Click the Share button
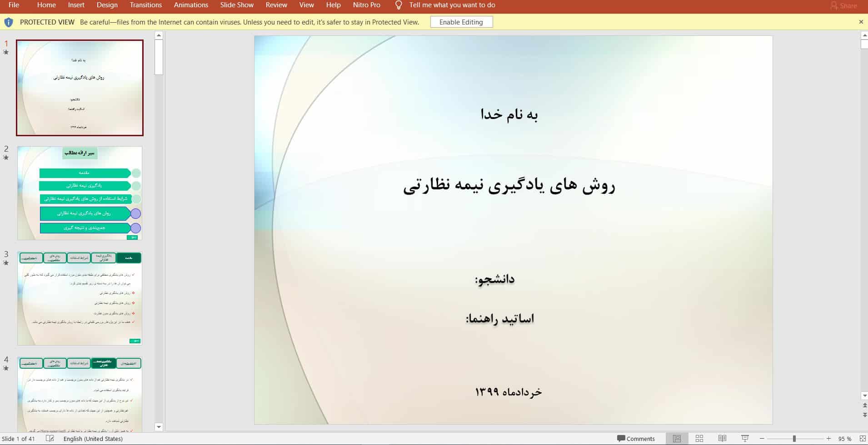 click(843, 6)
